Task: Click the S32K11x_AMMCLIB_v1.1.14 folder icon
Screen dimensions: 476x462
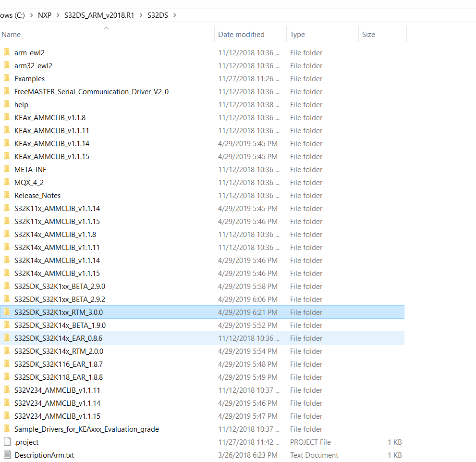Action: pos(7,208)
